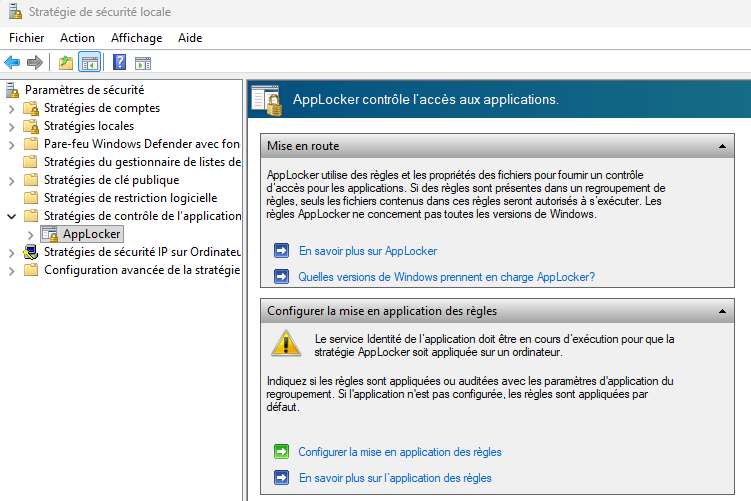Select Paramètres de sécurité root label

[x=84, y=90]
